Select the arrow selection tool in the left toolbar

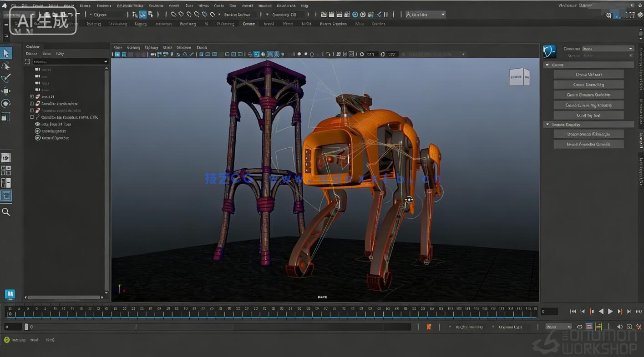(x=6, y=52)
